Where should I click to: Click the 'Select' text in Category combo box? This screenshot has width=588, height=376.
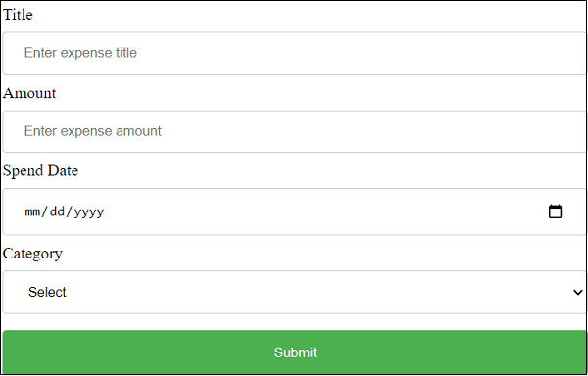(x=47, y=292)
